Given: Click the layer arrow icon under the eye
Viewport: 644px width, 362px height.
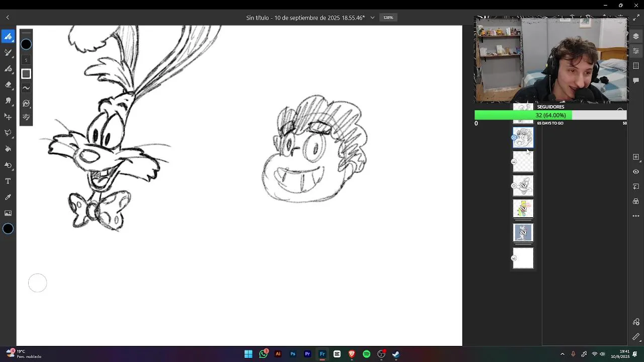Looking at the screenshot, I should click(636, 187).
